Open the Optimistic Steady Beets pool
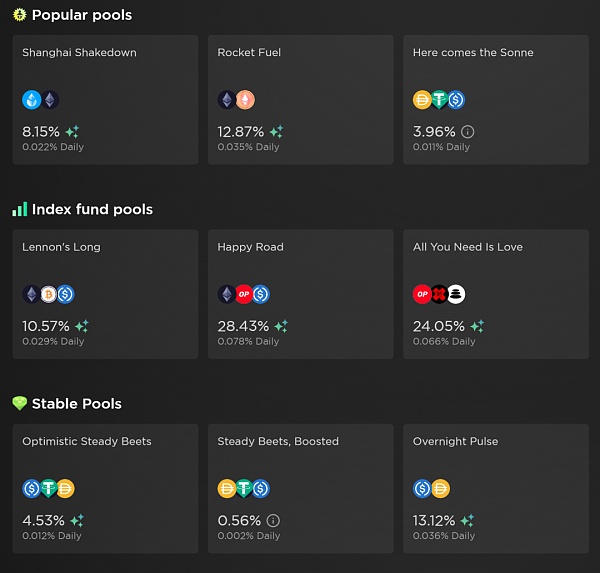Screen dimensions: 600x573 coord(87,441)
